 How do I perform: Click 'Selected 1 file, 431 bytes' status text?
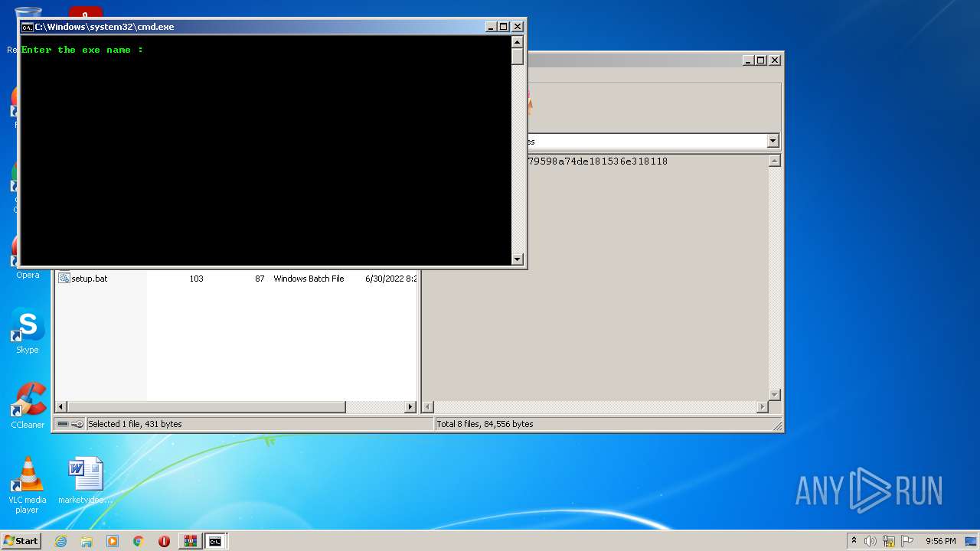(135, 424)
